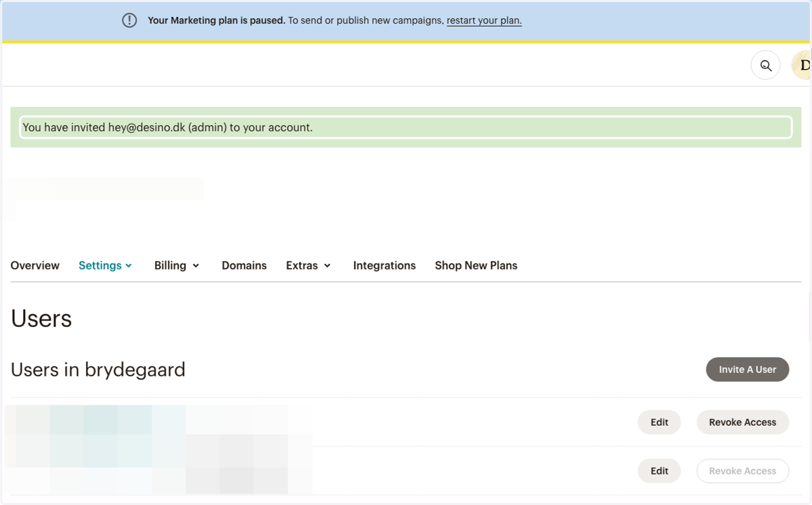Screen dimensions: 812x505
Task: Switch to the Integrations tab
Action: click(x=384, y=265)
